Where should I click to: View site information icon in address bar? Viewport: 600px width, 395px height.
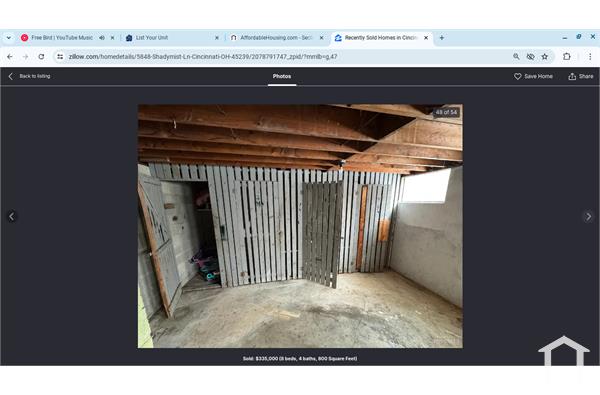60,57
